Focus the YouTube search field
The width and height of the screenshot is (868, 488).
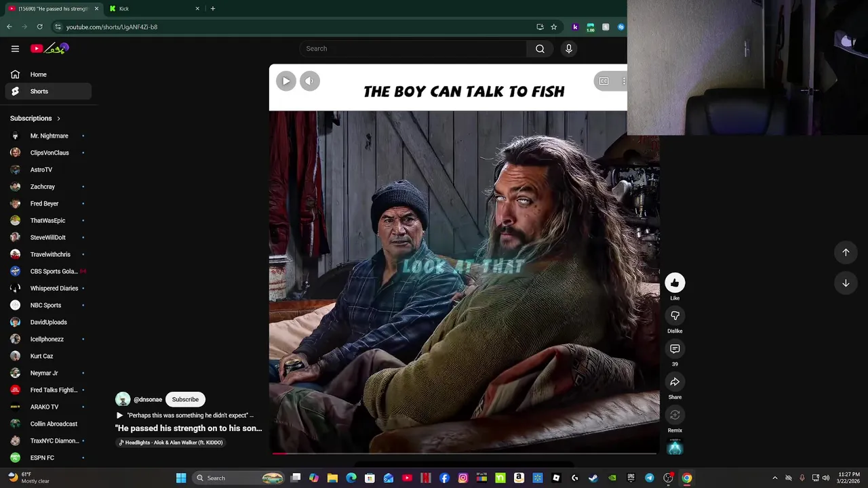(x=413, y=49)
